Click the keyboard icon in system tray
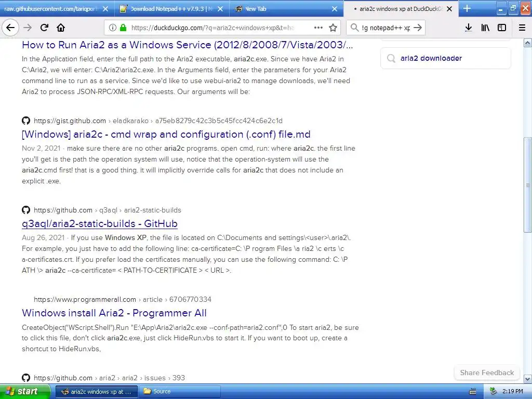Screen dimensions: 532x399 [x=473, y=392]
